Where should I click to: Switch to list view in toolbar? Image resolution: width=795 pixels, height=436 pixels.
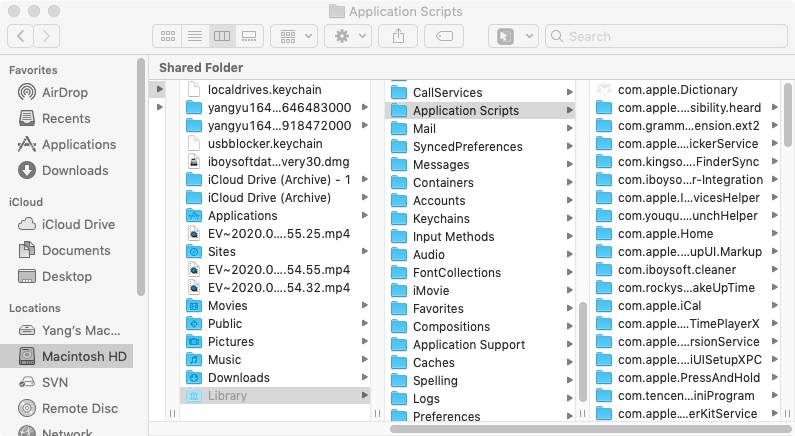click(195, 36)
